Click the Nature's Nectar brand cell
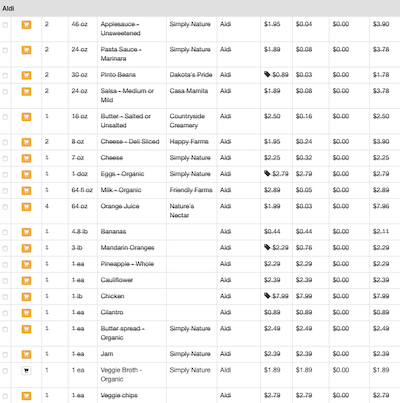Screen dimensions: 400x403 (x=182, y=211)
